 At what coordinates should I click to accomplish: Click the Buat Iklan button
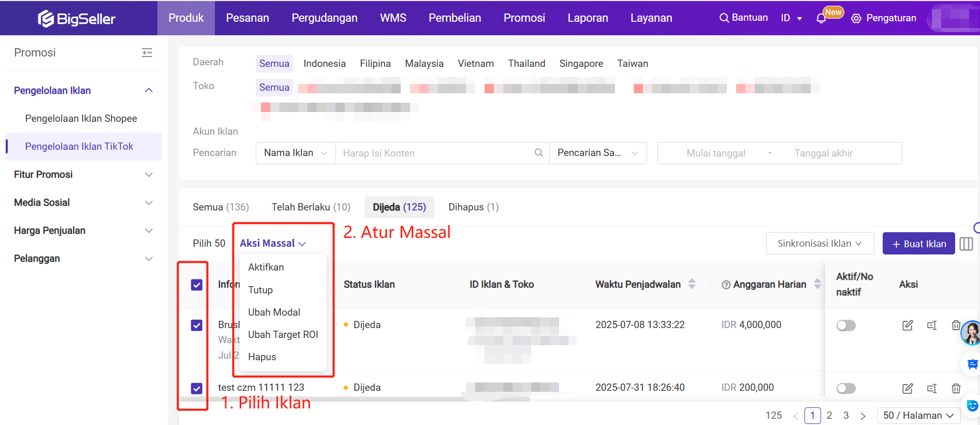(x=919, y=244)
